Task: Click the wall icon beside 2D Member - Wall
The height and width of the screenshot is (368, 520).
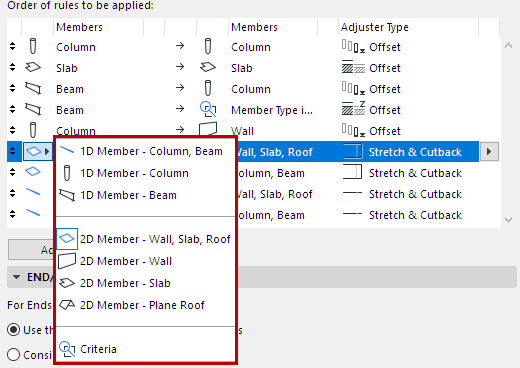Action: click(67, 261)
